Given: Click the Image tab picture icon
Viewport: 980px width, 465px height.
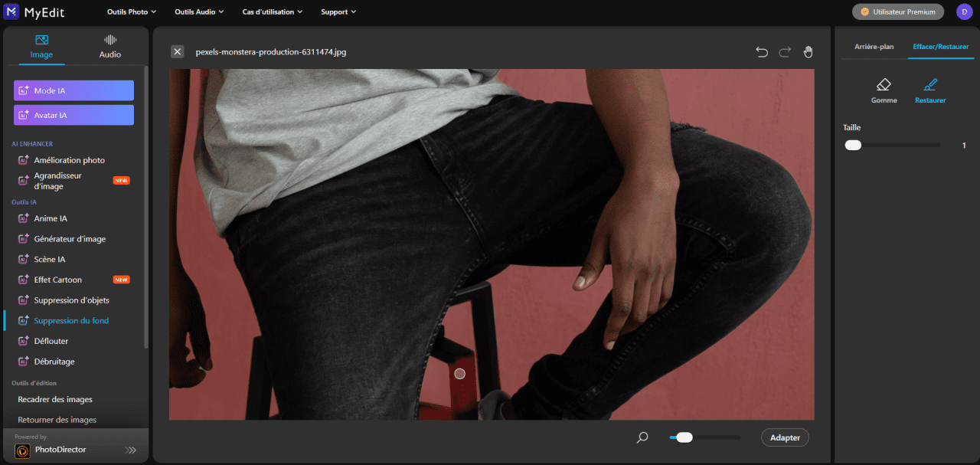Looking at the screenshot, I should click(41, 40).
